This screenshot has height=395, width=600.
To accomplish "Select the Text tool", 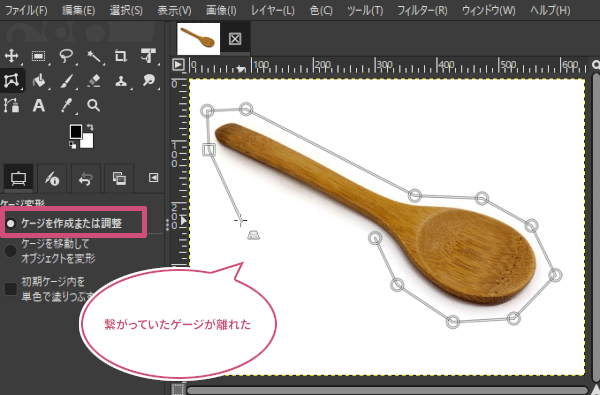I will point(38,105).
